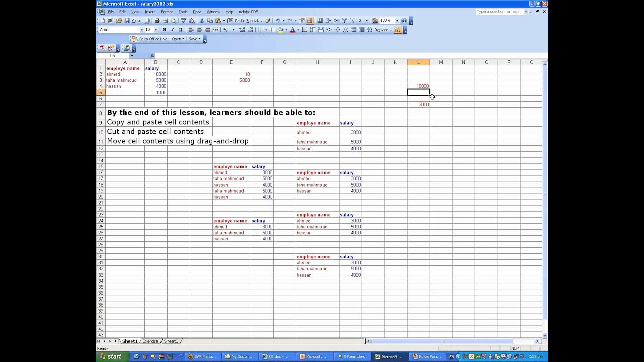Click the cell reading taha mahmoud in row 3

pos(125,80)
